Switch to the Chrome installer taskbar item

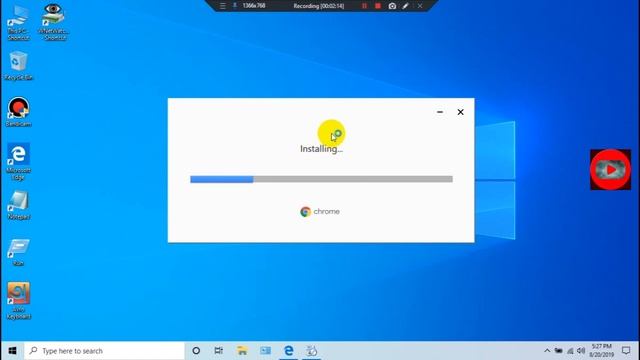click(x=312, y=351)
